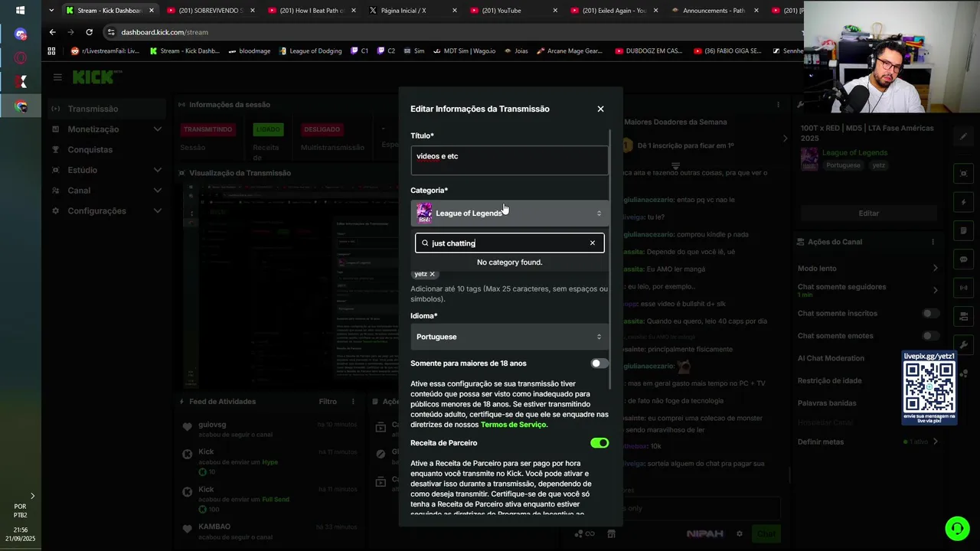
Task: Click the category search magnifier icon
Action: (425, 243)
